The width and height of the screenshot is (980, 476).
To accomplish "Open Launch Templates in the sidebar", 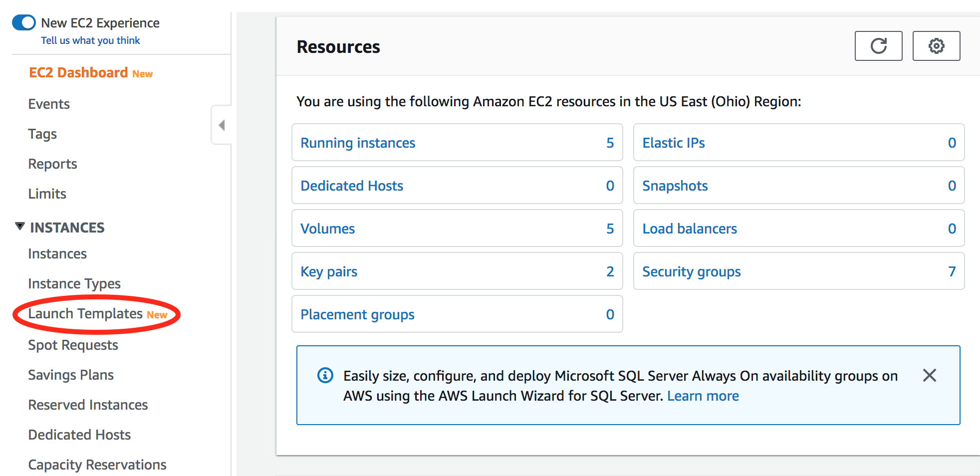I will click(85, 314).
